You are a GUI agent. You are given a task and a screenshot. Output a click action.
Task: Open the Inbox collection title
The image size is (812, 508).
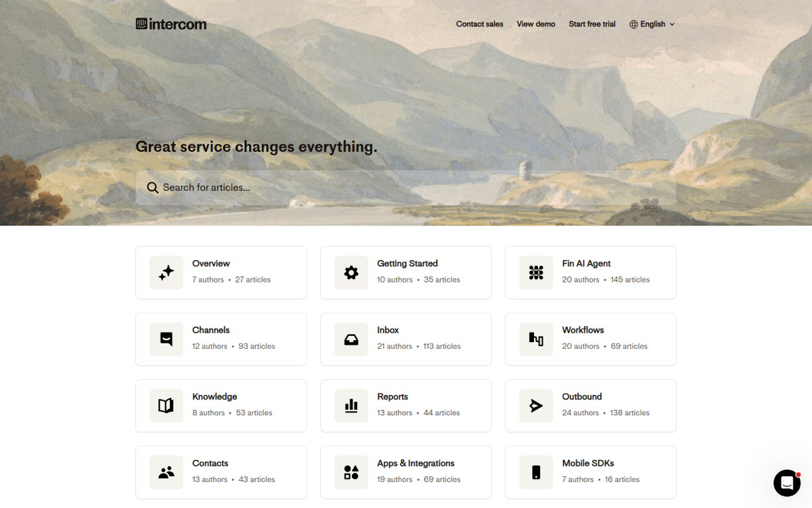(x=388, y=330)
